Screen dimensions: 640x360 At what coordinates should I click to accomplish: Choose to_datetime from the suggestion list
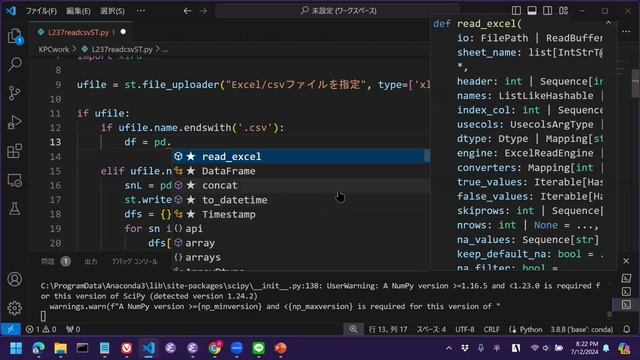(x=300, y=200)
